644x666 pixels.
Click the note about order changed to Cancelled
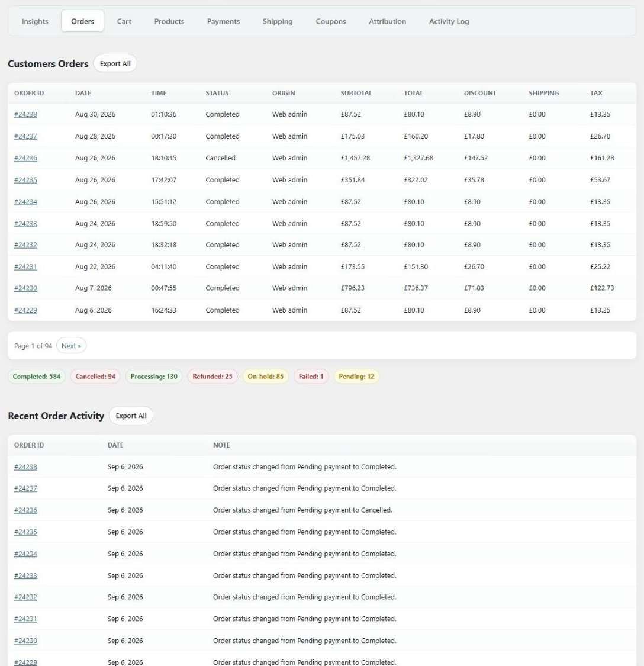[x=302, y=510]
